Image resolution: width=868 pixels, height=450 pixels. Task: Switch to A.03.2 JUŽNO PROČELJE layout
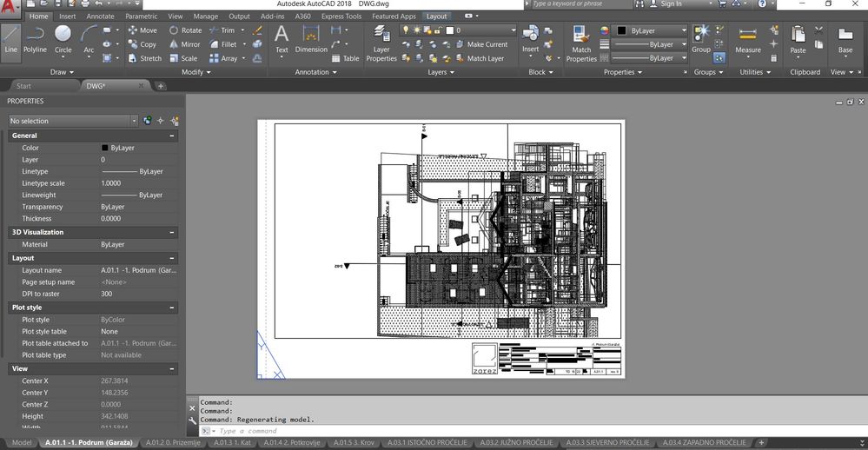[516, 442]
